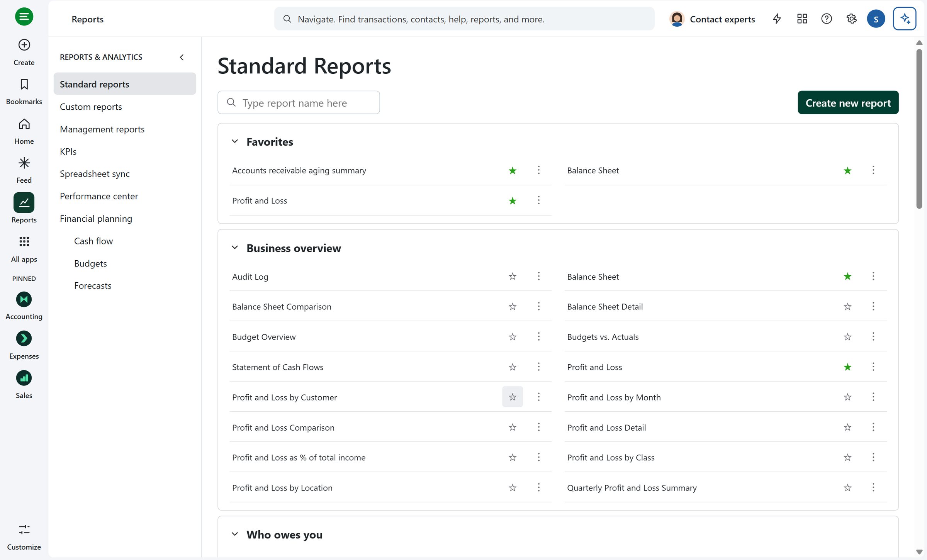927x560 pixels.
Task: Favorite the Audit Log report star
Action: coord(513,277)
